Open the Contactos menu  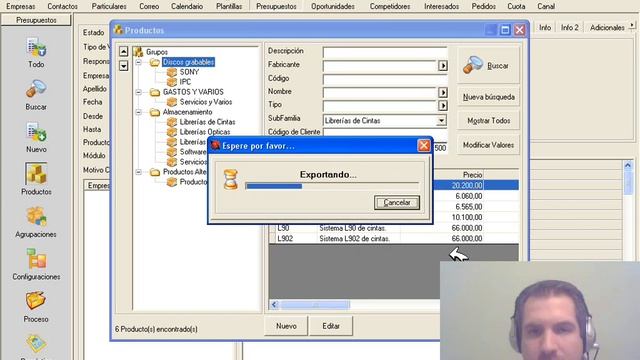click(62, 6)
